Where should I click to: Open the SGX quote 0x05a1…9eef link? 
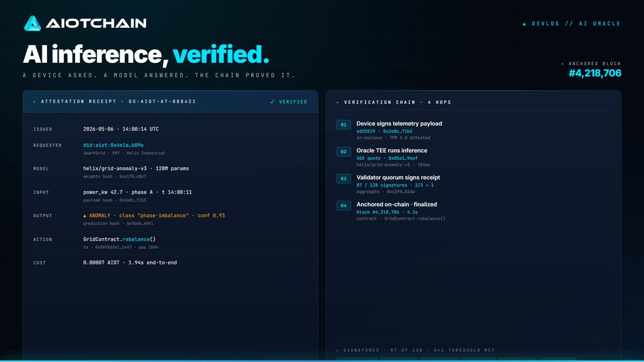387,158
